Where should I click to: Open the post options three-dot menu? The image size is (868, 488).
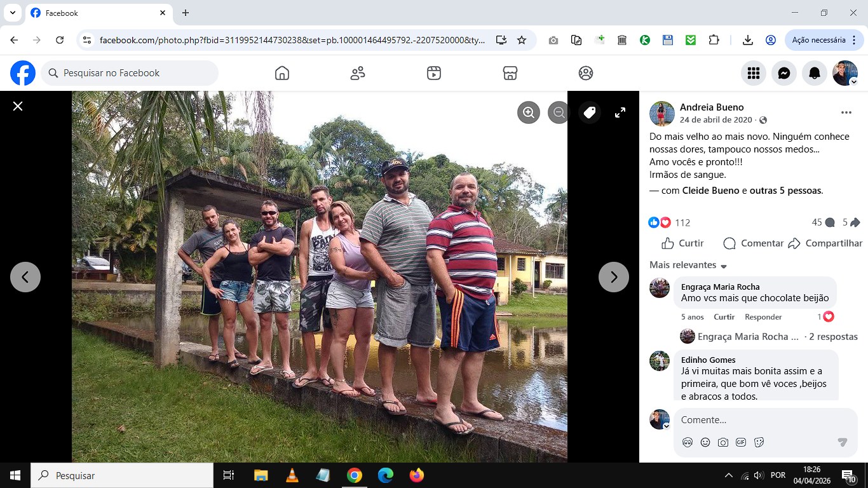(846, 112)
